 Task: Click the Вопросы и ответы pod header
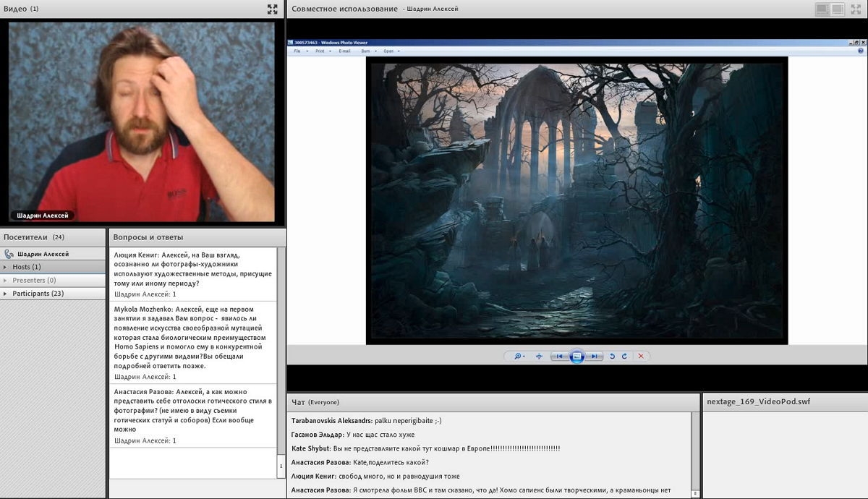click(x=197, y=237)
